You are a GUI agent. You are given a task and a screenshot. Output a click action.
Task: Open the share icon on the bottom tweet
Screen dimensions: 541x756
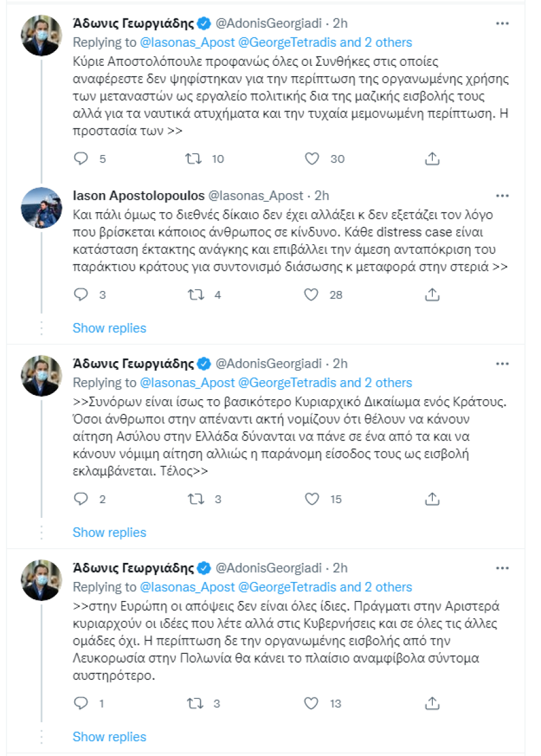[x=432, y=703]
